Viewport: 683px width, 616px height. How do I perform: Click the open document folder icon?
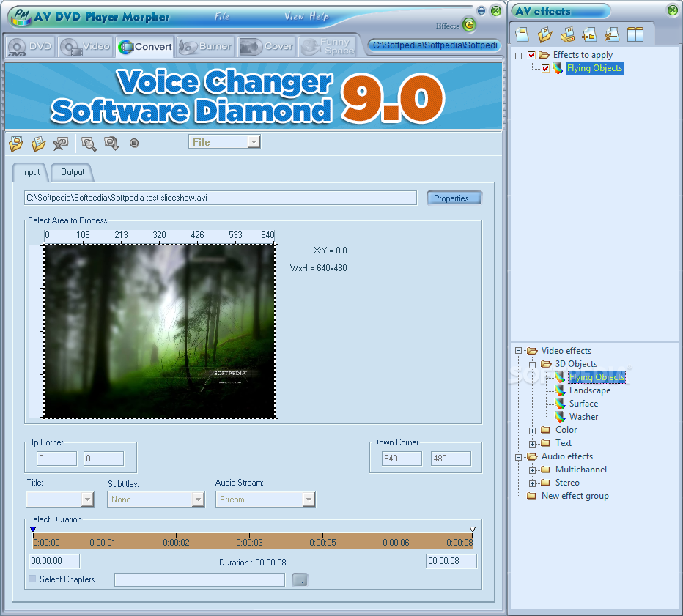[x=38, y=144]
